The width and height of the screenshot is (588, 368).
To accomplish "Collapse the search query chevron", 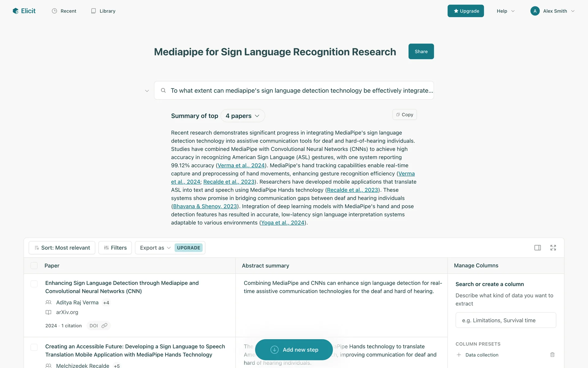I will pos(147,91).
